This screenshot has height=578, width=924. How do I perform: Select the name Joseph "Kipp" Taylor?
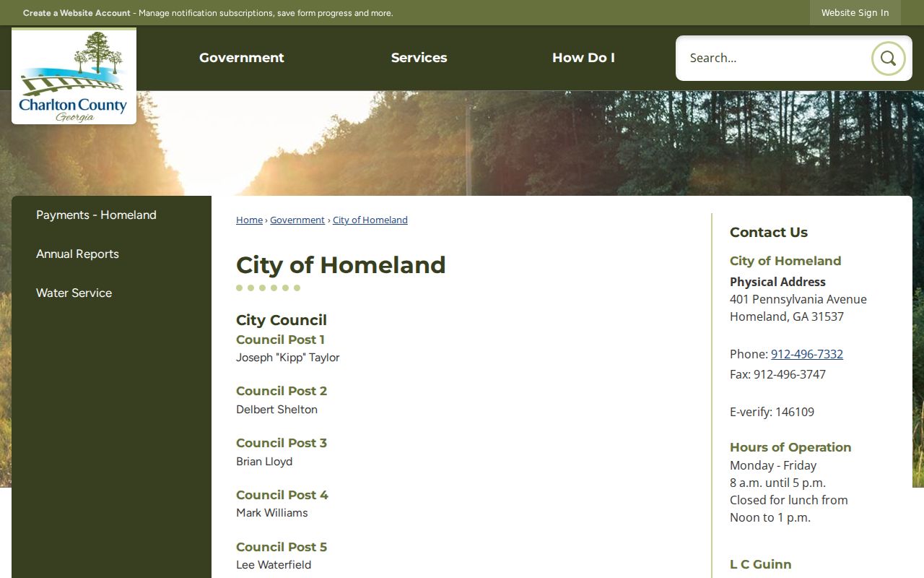(287, 358)
